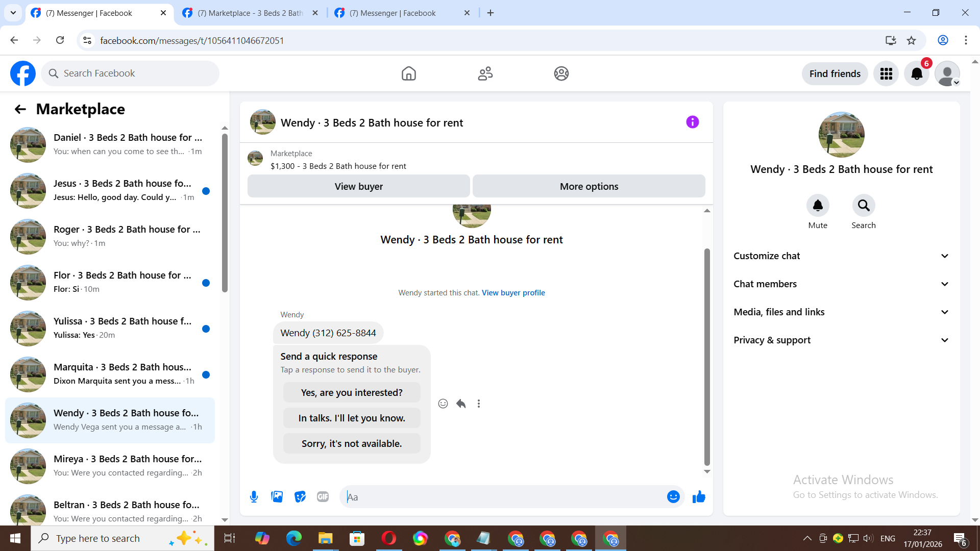Open the emoji picker in message box
This screenshot has height=551, width=980.
pyautogui.click(x=673, y=497)
